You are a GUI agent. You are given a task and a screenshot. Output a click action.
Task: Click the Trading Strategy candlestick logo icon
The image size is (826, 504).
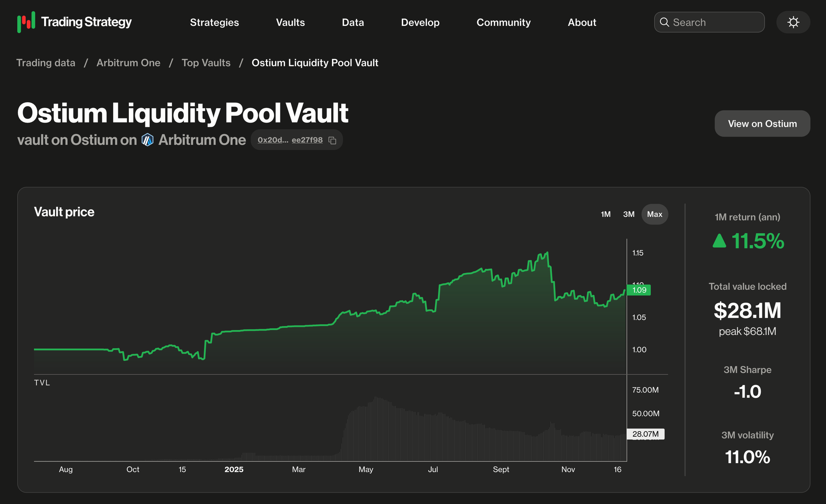pos(26,22)
